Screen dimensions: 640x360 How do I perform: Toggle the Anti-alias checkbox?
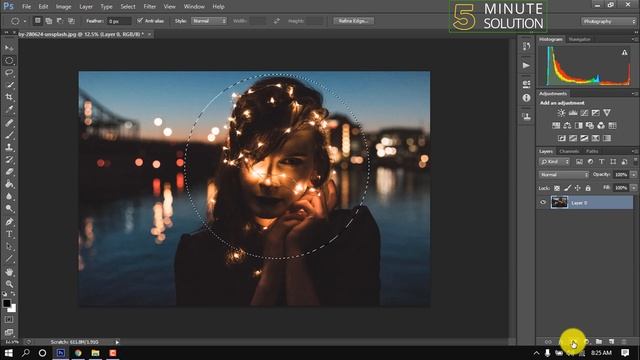pos(140,20)
